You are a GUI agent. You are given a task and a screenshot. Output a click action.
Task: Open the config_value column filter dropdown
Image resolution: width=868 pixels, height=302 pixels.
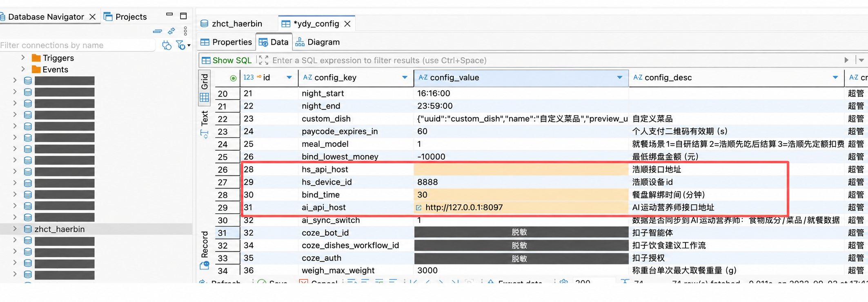click(x=620, y=78)
